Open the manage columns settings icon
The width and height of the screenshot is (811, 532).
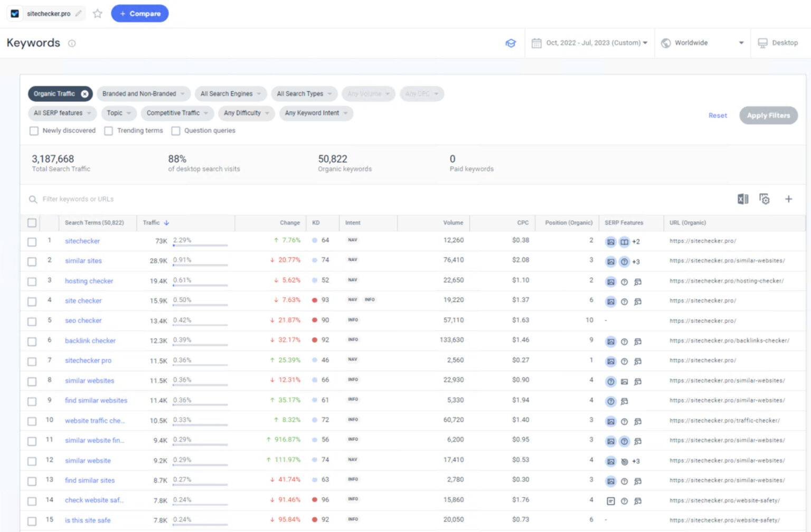[x=765, y=199]
